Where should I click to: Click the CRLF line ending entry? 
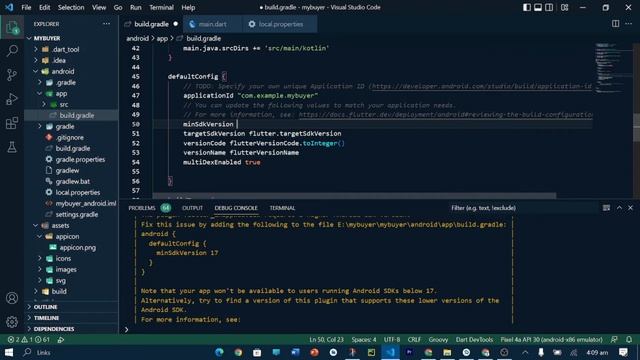tap(414, 340)
